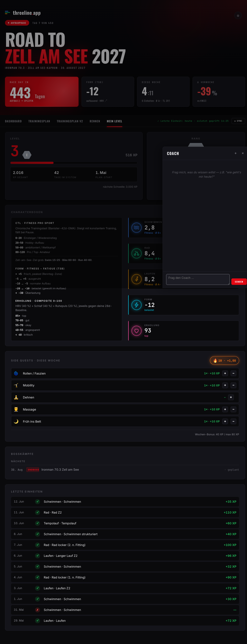Click the level E hexagon badge
Image resolution: width=247 pixels, height=644 pixels.
27,155
